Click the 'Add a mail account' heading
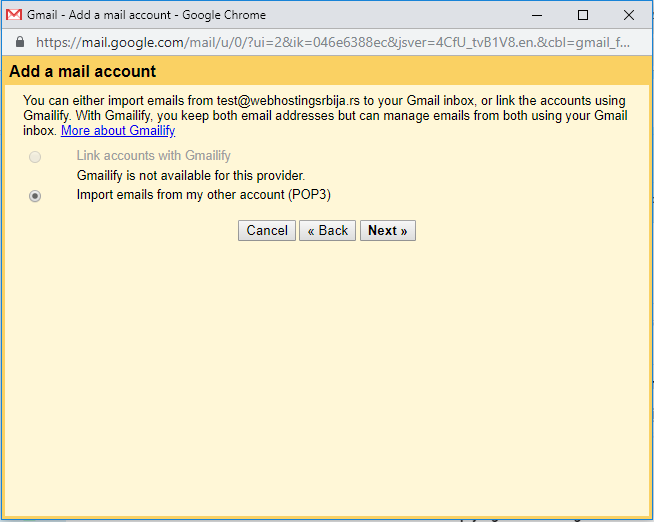This screenshot has width=654, height=522. [x=83, y=71]
